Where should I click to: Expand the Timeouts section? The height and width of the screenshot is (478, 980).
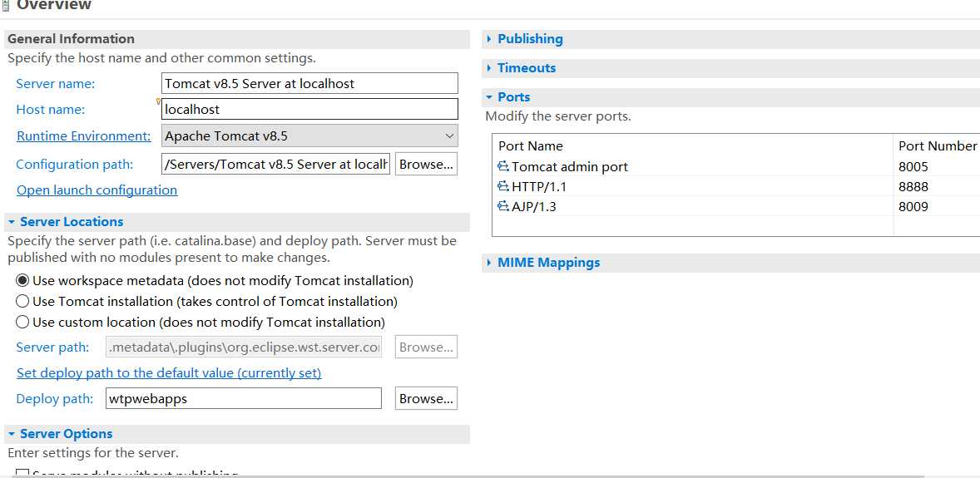pos(488,67)
